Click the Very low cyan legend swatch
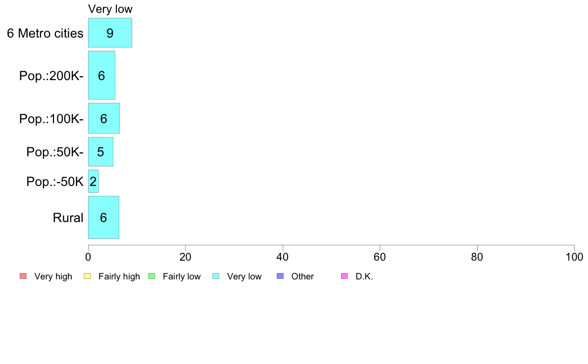Screen dimensions: 588x364 (x=216, y=276)
